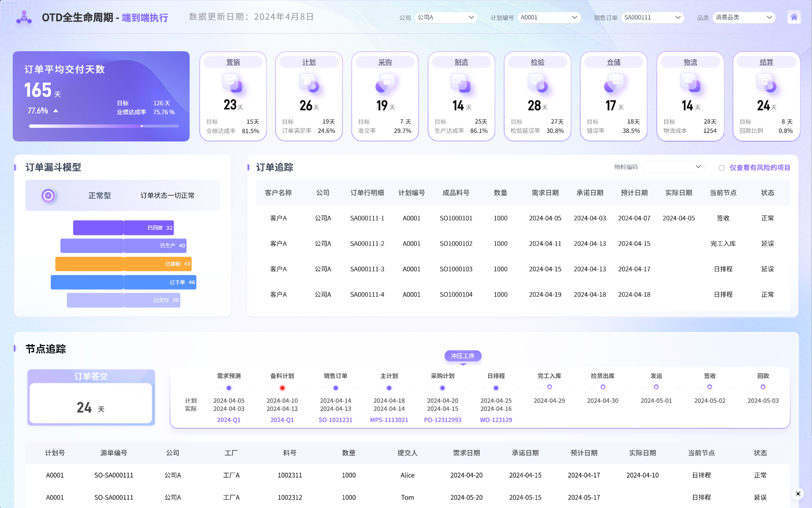Click the 物流 stage icon
The height and width of the screenshot is (508, 812).
pyautogui.click(x=690, y=83)
